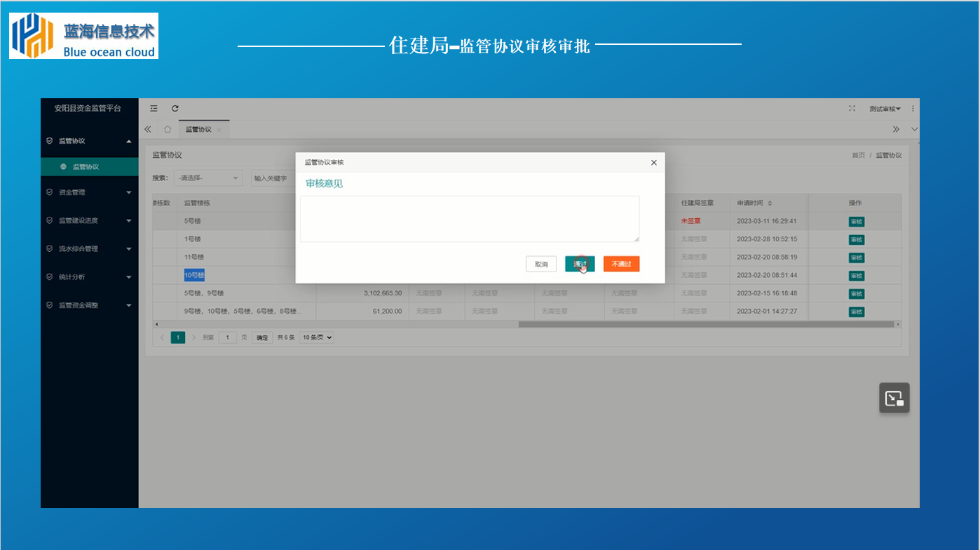This screenshot has height=550, width=980.
Task: Click the 1号楼 table cell
Action: click(x=193, y=239)
